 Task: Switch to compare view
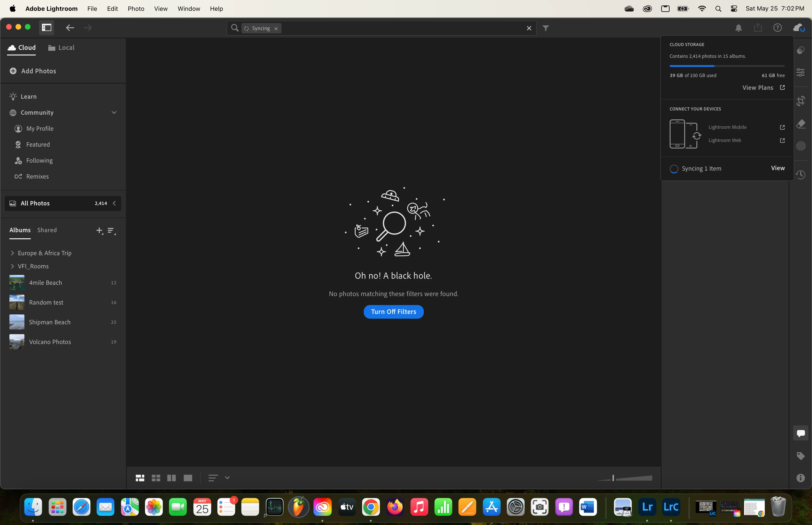tap(171, 478)
